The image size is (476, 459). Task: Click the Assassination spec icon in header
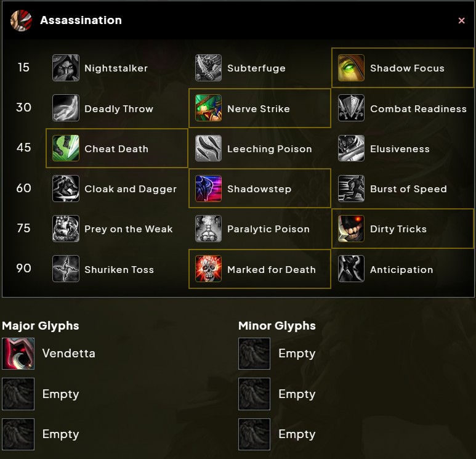[x=22, y=20]
